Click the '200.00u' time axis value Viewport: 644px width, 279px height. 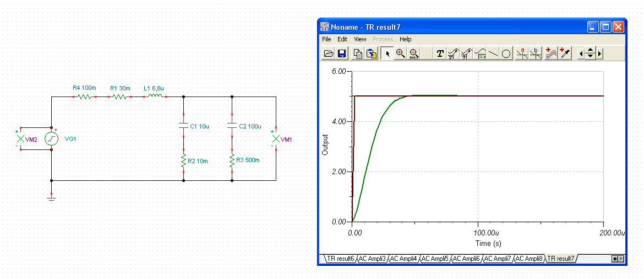(613, 233)
